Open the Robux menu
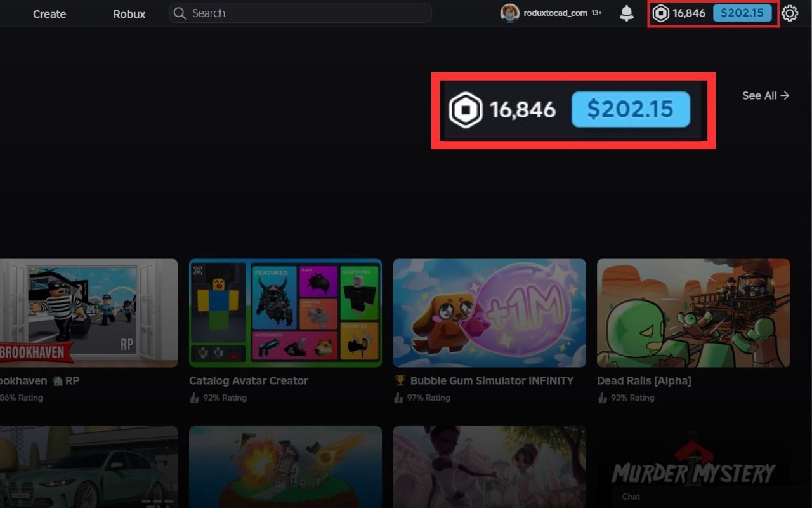Screen dimensions: 812x508 (x=129, y=13)
